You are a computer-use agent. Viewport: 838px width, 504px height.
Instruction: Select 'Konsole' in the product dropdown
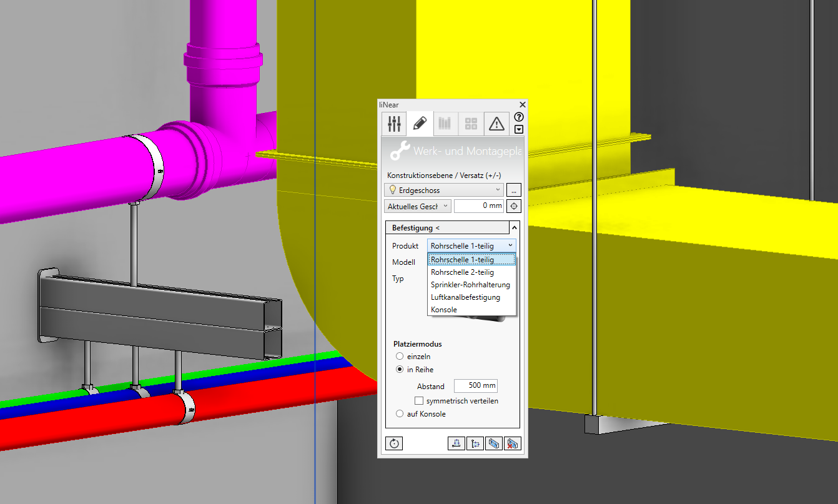(444, 310)
